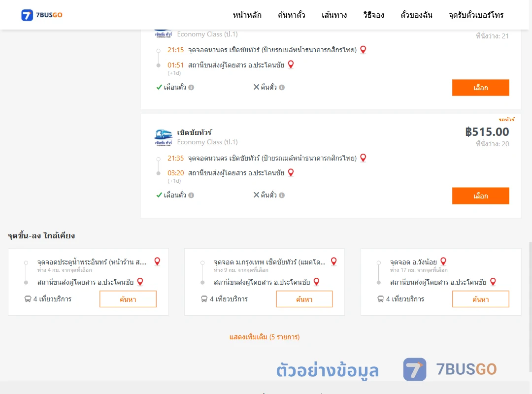Search trips from จุดจอดประตูน้ำพระอินทร์
Screen dimensions: 532x394
[x=128, y=299]
